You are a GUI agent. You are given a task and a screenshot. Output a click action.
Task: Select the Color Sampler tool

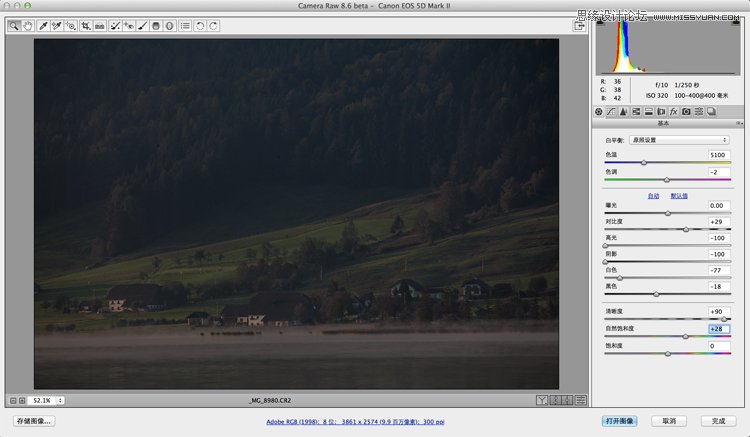point(57,26)
